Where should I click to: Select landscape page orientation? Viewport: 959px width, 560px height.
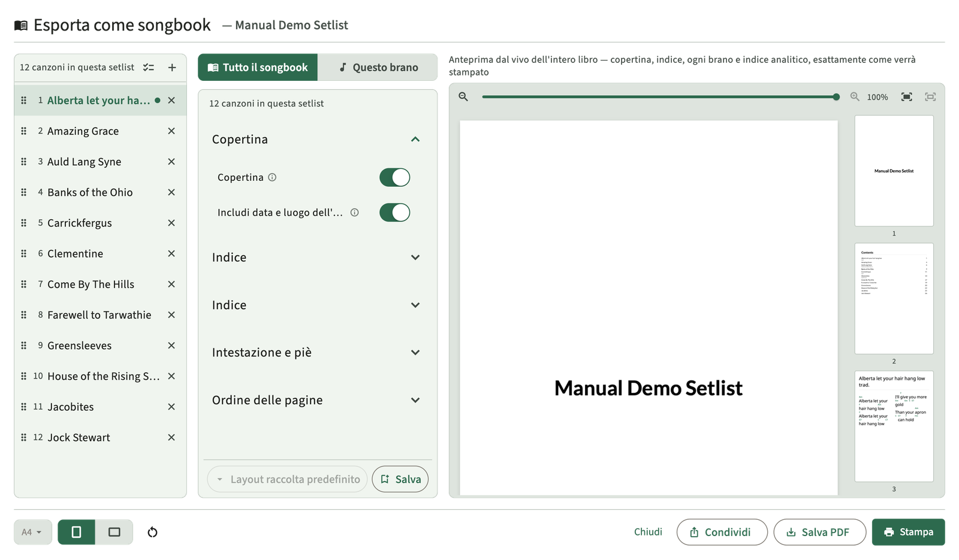(114, 532)
